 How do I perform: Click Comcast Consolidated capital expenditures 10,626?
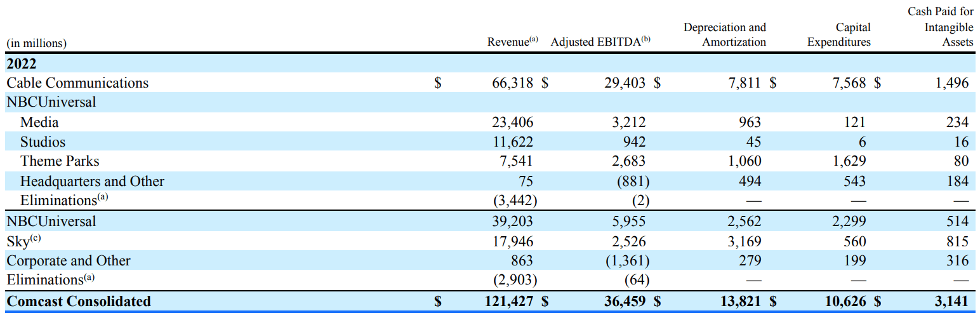tap(845, 301)
